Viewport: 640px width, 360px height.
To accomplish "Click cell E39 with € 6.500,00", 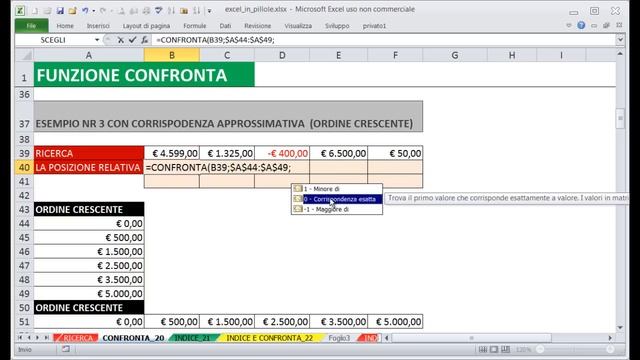I will 338,153.
